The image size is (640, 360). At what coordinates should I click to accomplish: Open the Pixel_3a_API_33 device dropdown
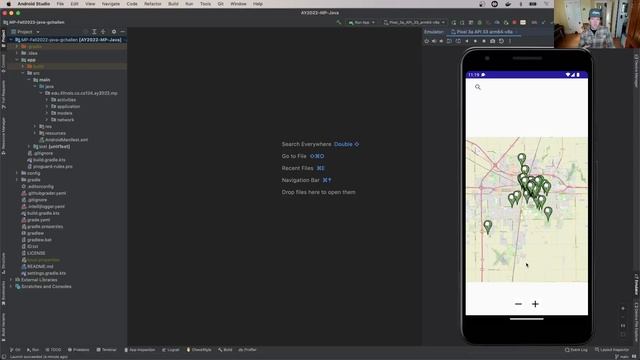pyautogui.click(x=414, y=22)
